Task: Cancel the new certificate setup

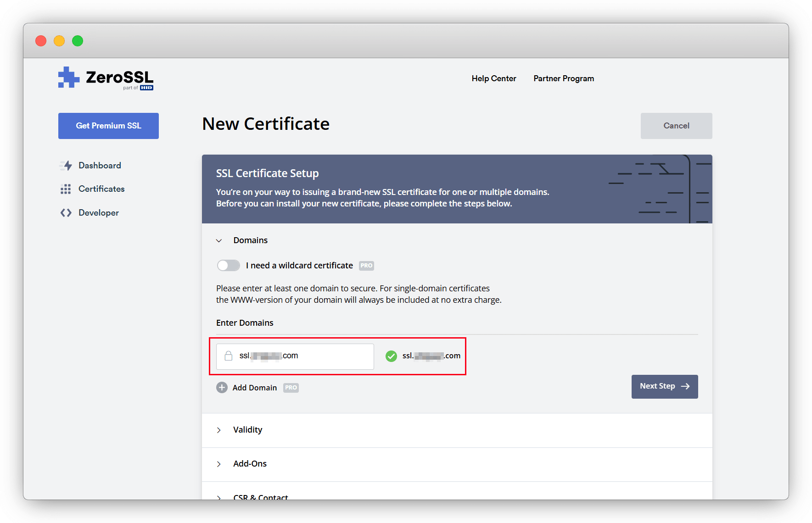Action: (x=676, y=126)
